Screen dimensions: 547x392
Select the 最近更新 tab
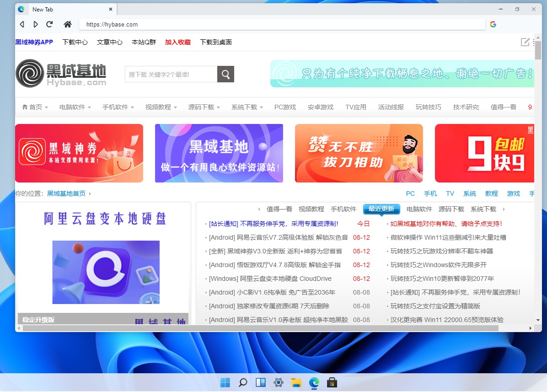point(381,209)
